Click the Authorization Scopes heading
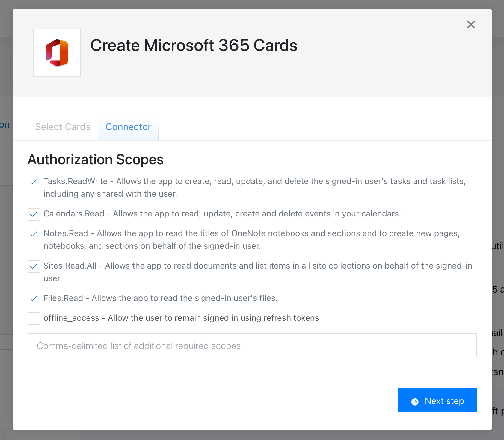Screen dimensions: 504x440 click(x=96, y=159)
